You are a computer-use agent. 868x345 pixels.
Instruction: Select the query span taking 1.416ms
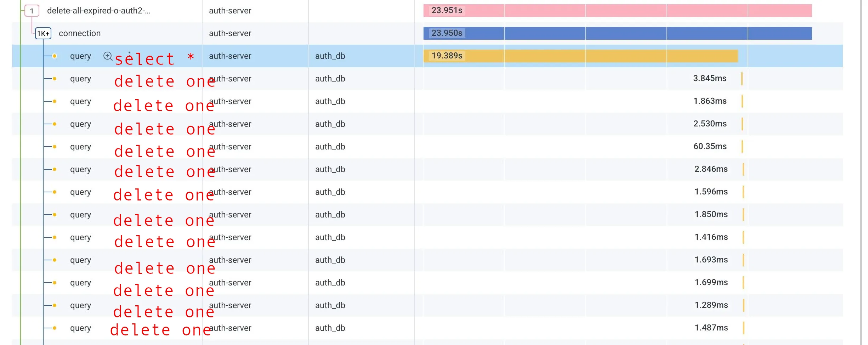[x=80, y=237]
